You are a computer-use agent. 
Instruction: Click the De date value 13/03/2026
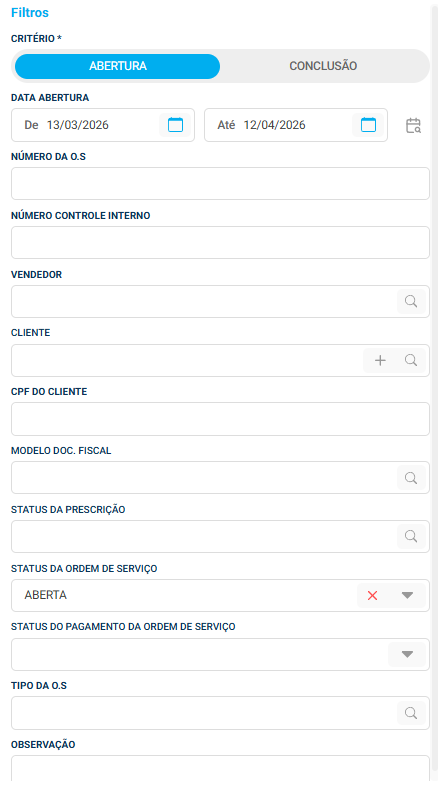click(78, 125)
